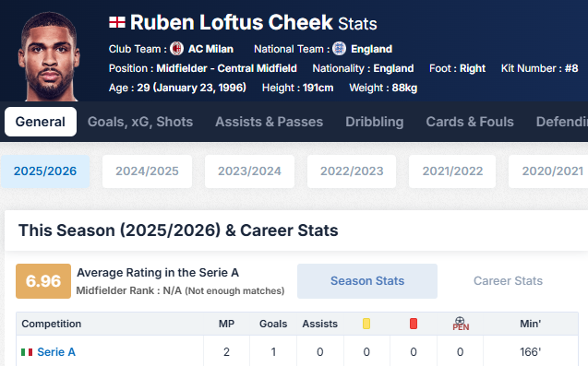Image resolution: width=588 pixels, height=366 pixels.
Task: Open the Serie A competition link
Action: click(56, 352)
